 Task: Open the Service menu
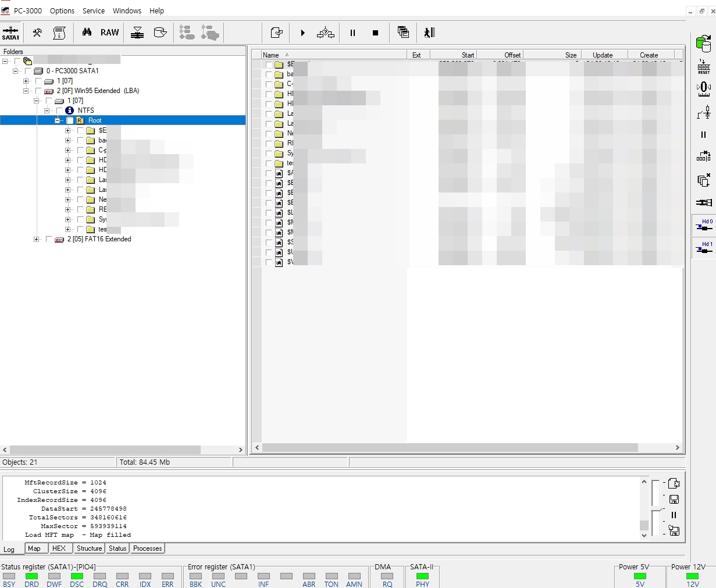point(94,10)
